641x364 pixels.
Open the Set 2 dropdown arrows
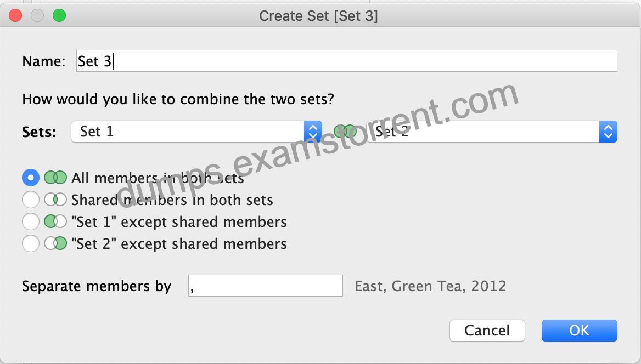(608, 132)
